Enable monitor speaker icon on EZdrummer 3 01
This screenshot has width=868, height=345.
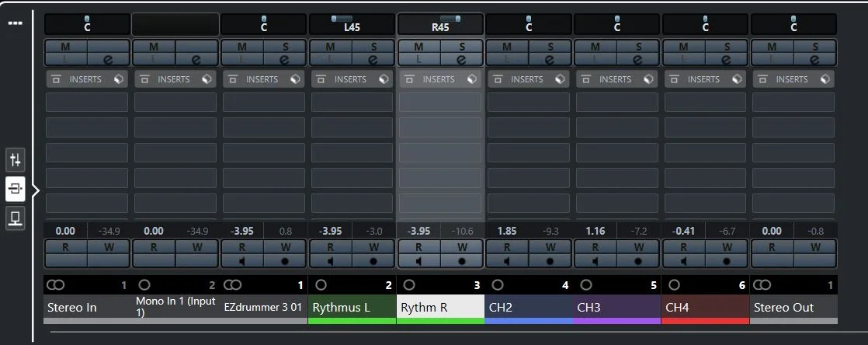coord(242,261)
